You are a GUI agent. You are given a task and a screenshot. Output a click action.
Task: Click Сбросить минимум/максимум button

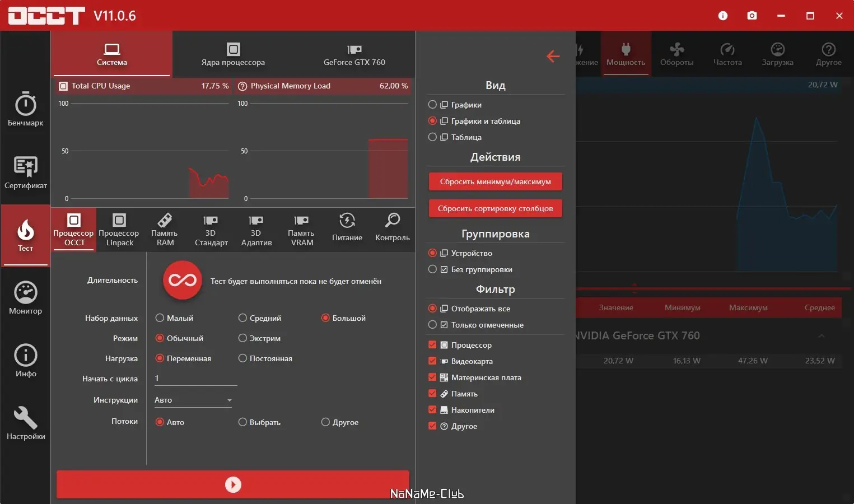[496, 181]
